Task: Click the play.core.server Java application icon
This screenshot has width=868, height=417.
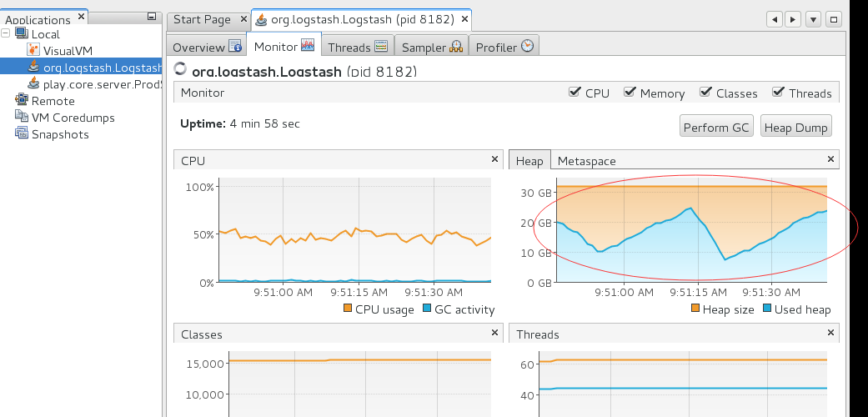Action: point(33,83)
